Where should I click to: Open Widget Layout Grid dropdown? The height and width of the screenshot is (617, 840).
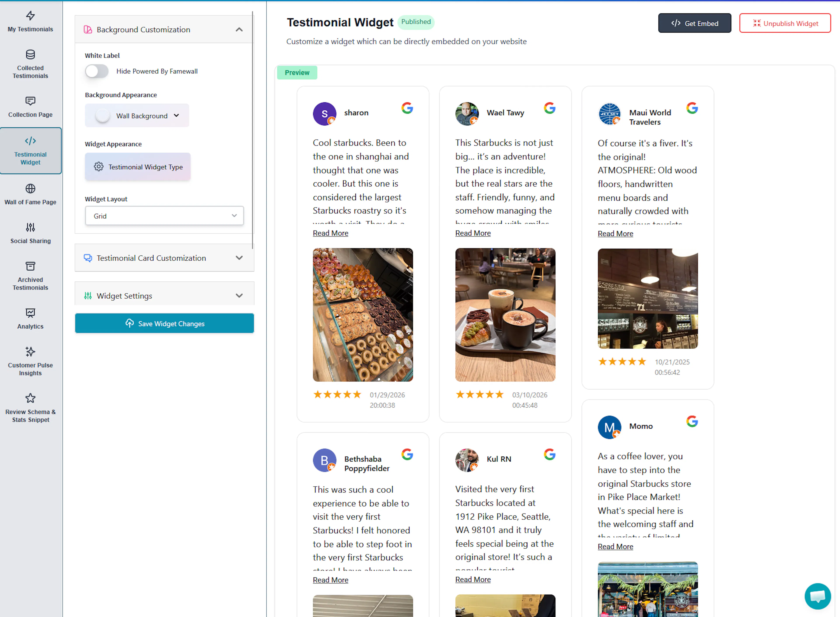164,216
